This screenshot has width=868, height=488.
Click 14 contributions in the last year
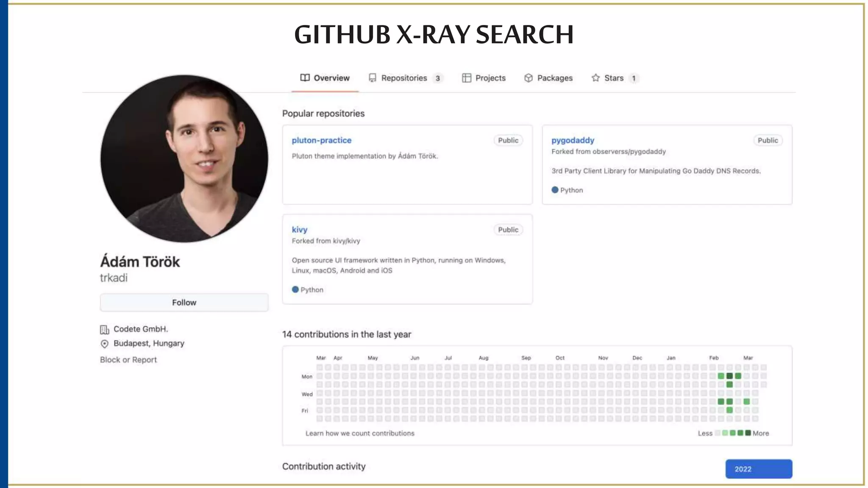point(347,334)
